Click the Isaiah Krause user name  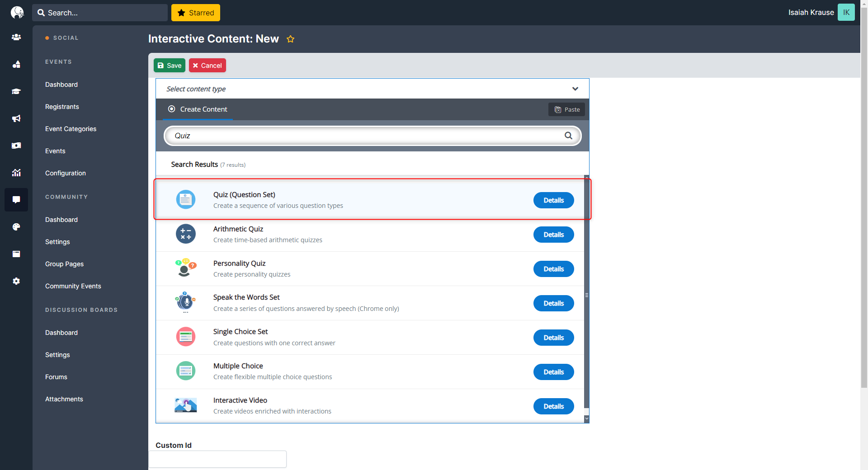click(811, 13)
